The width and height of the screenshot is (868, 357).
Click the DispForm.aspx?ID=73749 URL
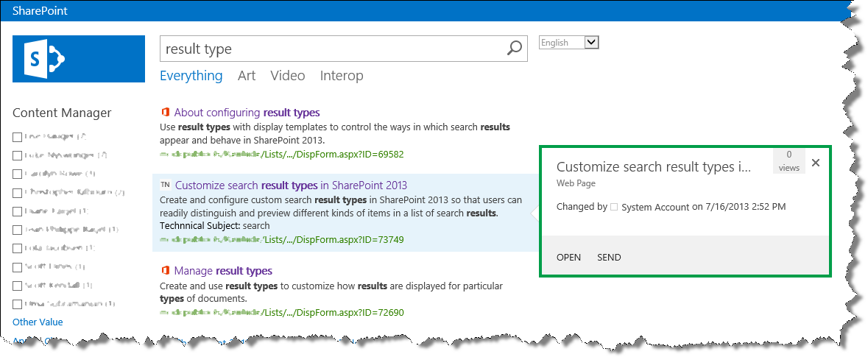(282, 240)
